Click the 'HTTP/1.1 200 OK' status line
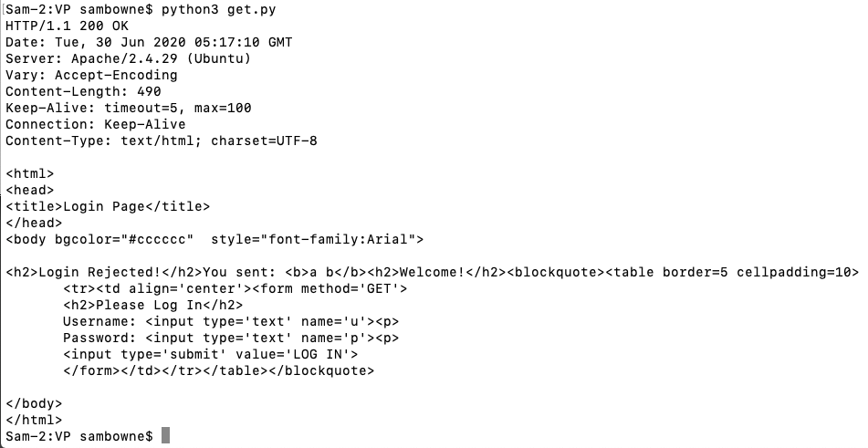The image size is (868, 448). coord(67,26)
